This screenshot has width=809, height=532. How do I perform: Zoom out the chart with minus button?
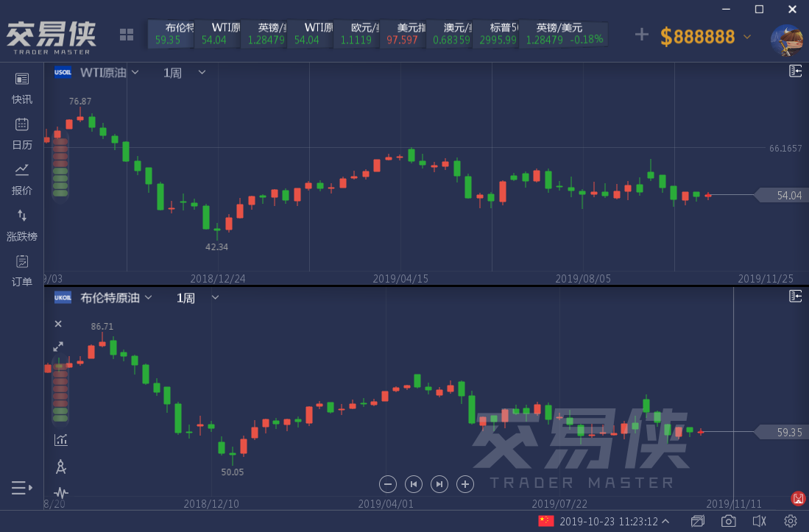tap(389, 483)
